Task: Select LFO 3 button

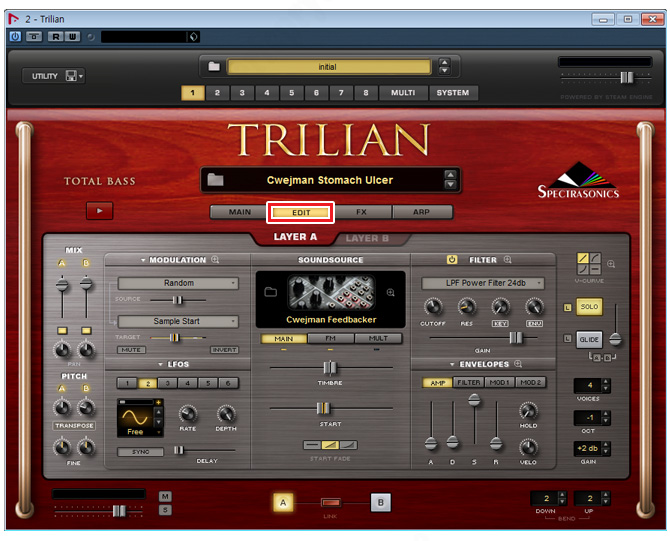Action: point(168,383)
